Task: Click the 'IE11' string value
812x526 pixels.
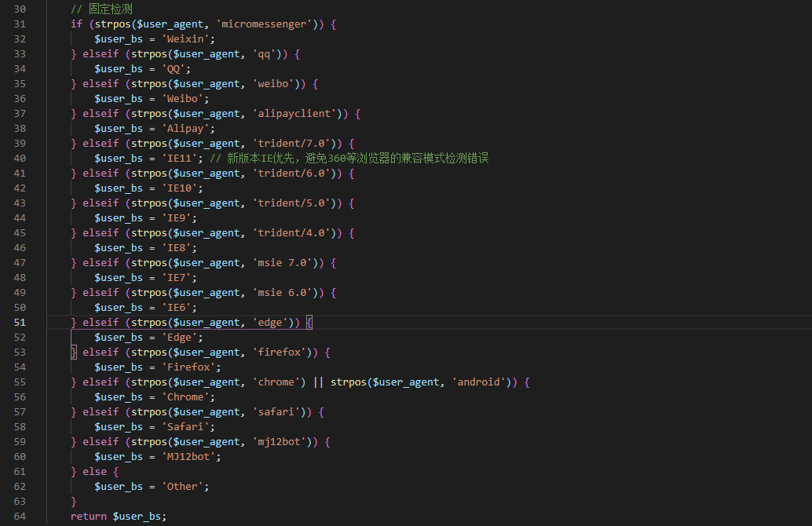Action: (179, 159)
